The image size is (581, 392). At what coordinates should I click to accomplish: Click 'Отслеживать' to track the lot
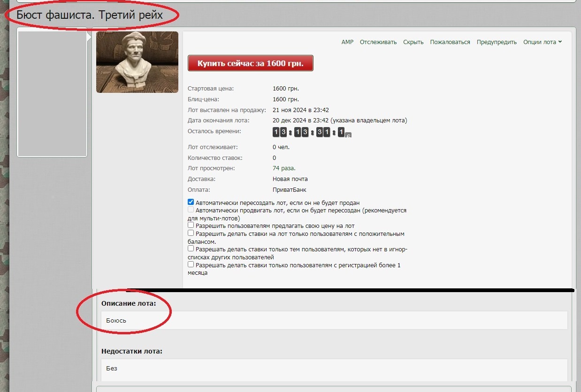(x=378, y=42)
